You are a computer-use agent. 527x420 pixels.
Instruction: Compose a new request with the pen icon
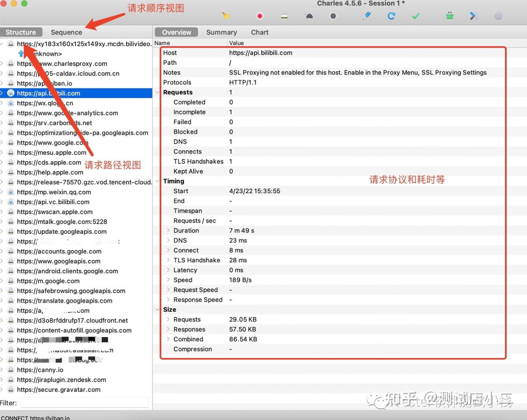(367, 16)
